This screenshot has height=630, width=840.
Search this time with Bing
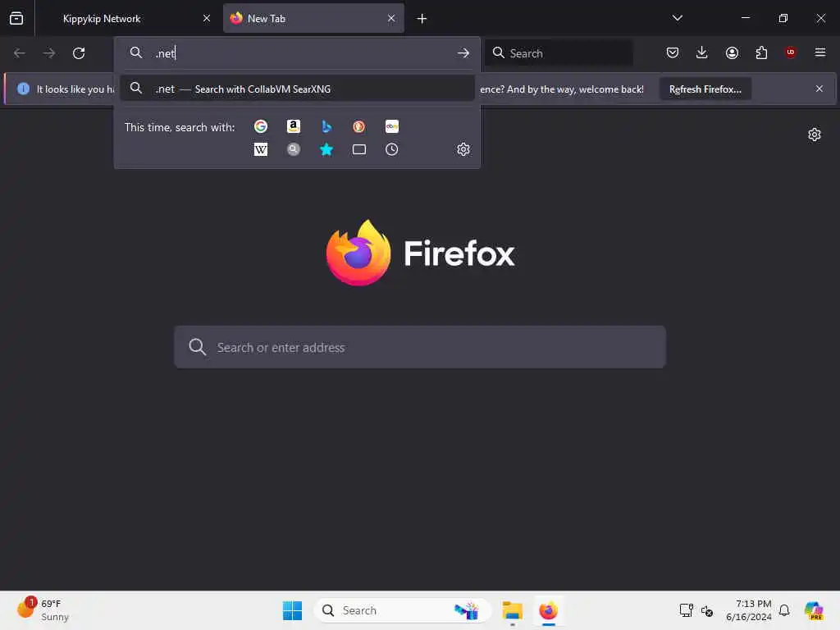[x=326, y=126]
